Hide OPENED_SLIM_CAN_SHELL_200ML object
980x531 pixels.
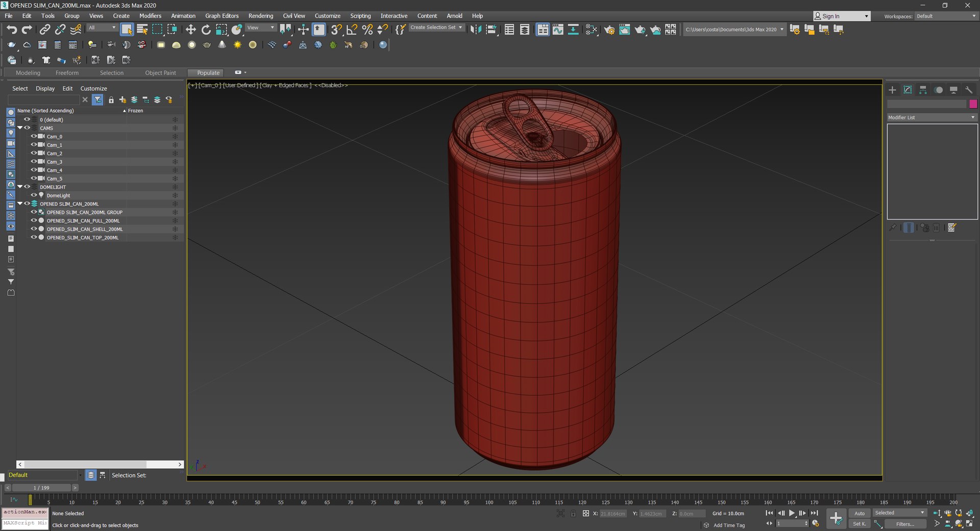point(34,229)
